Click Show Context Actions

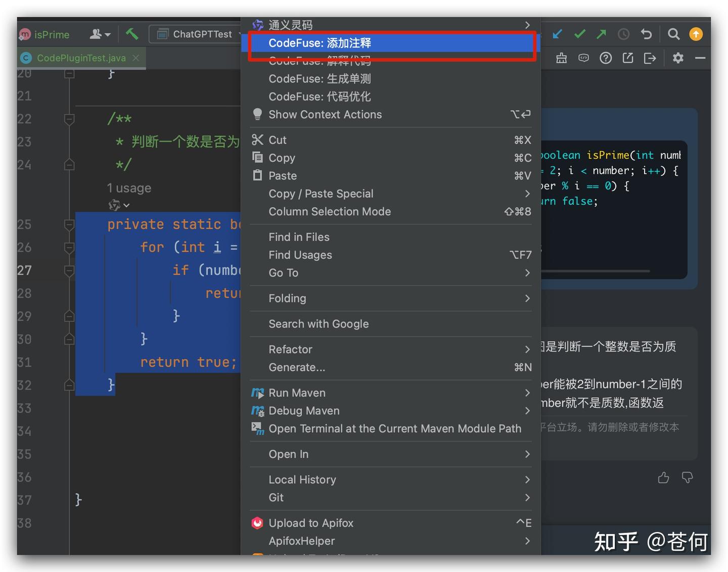tap(391, 115)
